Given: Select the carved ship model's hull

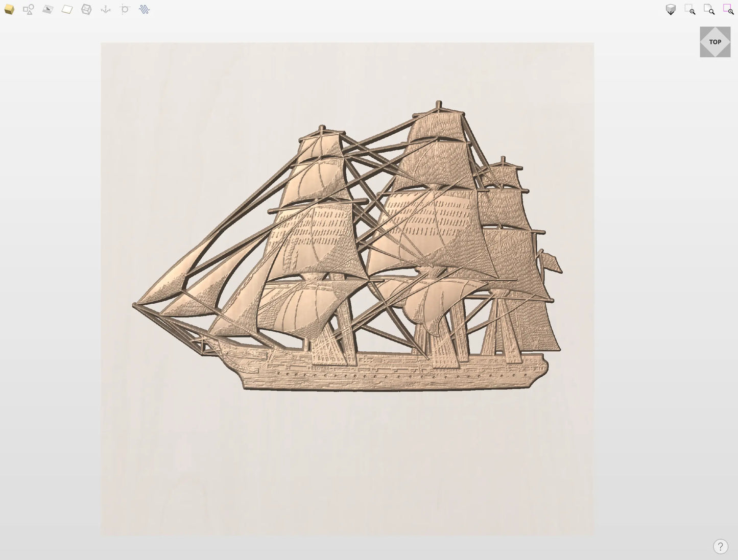Looking at the screenshot, I should [x=388, y=377].
